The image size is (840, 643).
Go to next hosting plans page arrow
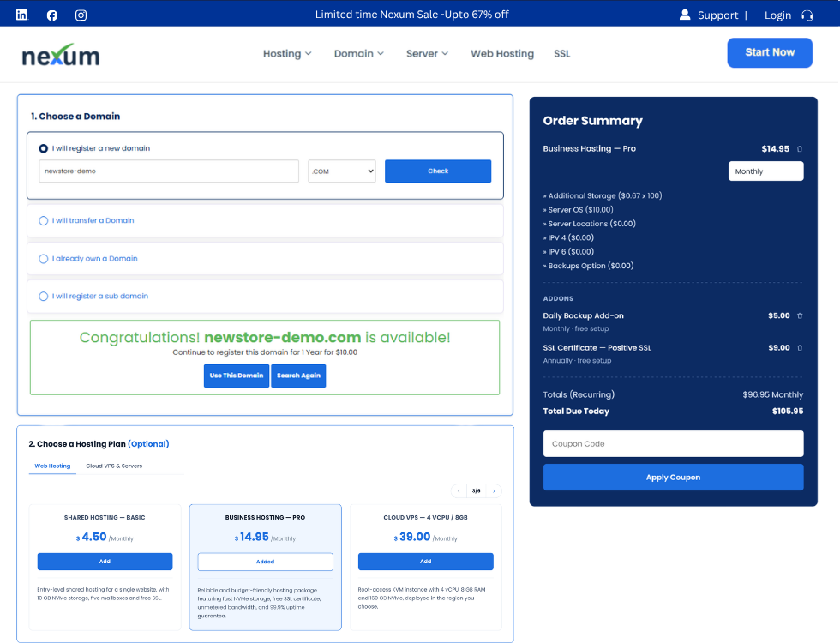click(494, 490)
